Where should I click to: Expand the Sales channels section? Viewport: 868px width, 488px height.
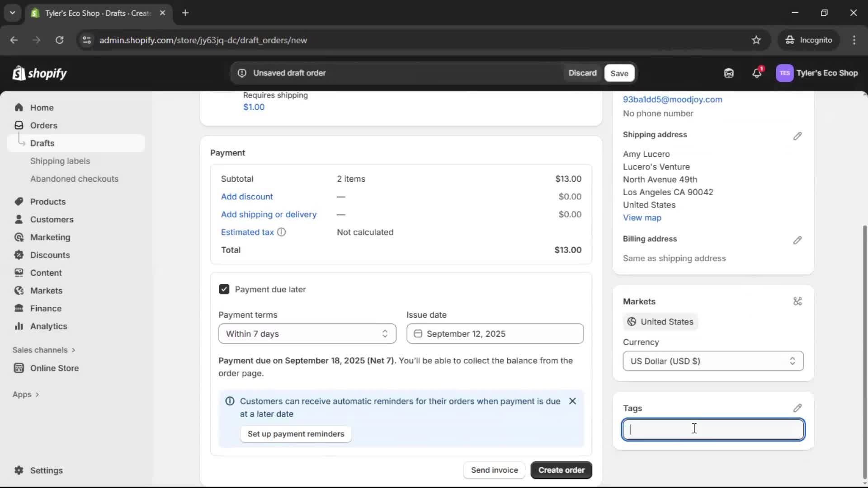(44, 350)
